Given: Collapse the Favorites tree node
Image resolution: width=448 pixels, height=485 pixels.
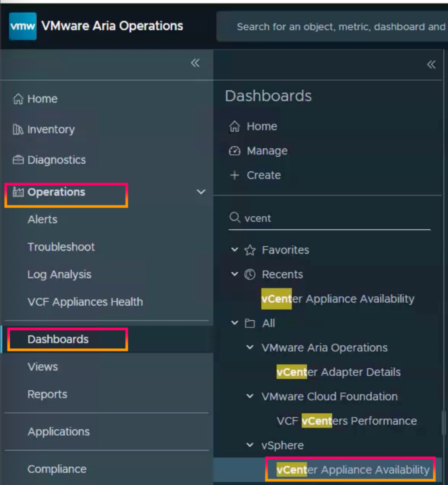Looking at the screenshot, I should (x=234, y=249).
